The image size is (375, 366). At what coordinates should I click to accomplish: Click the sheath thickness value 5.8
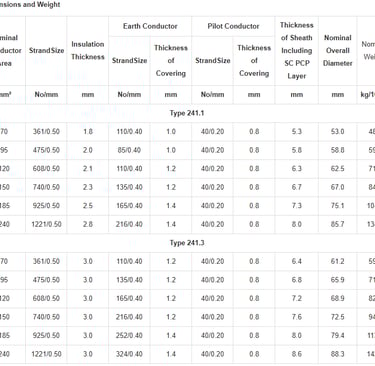coord(297,150)
